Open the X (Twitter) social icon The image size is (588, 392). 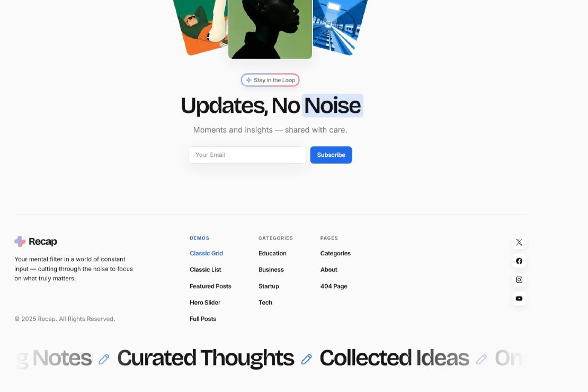519,242
